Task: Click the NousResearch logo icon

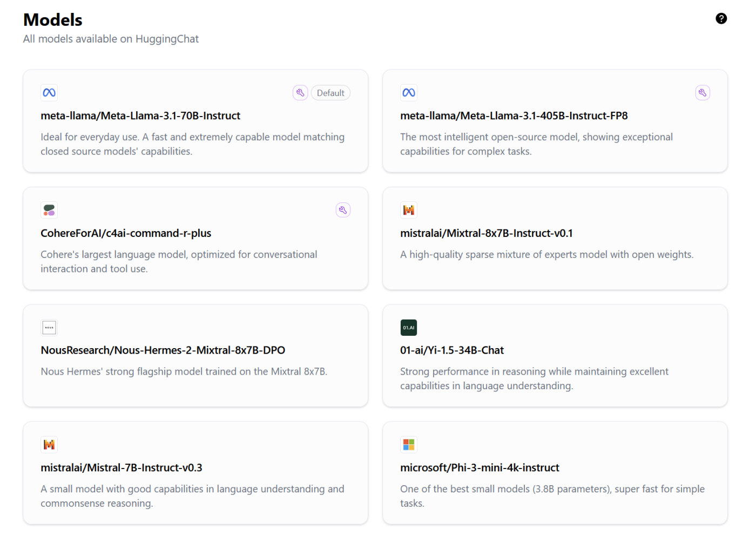Action: [x=49, y=328]
